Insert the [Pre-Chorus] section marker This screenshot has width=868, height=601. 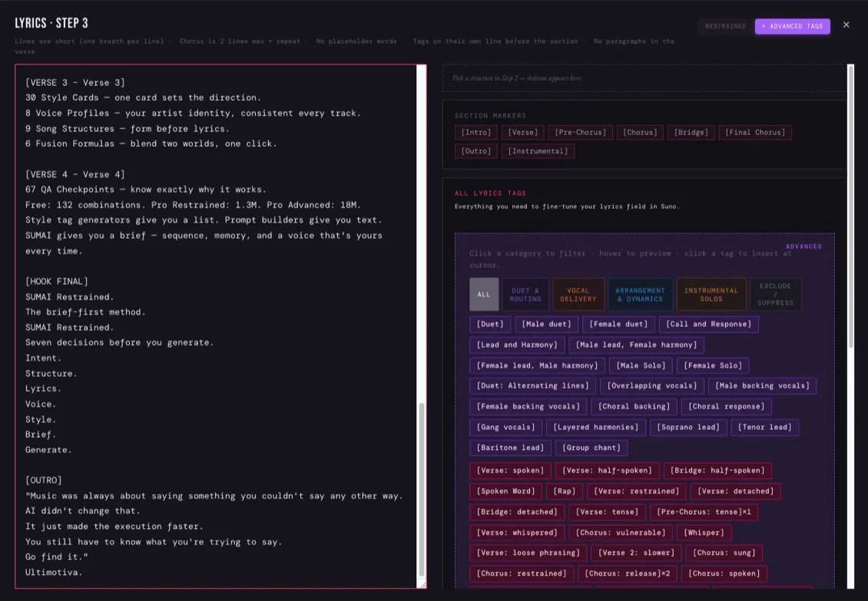580,132
